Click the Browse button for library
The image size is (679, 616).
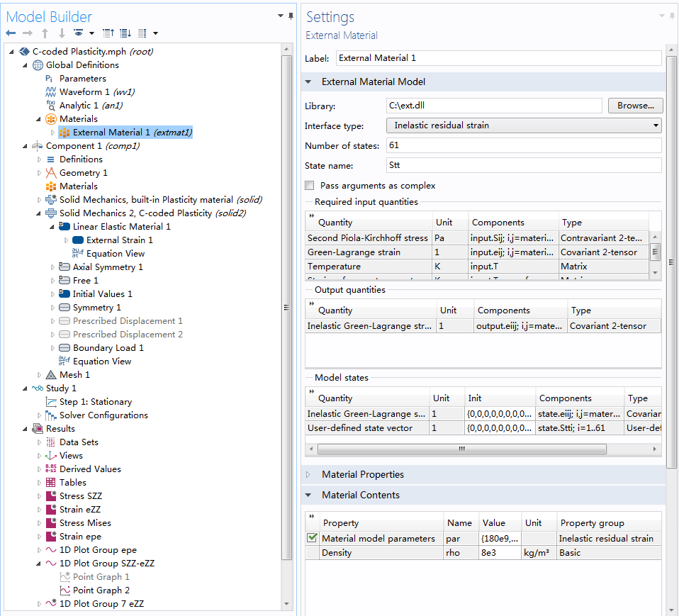click(x=635, y=106)
